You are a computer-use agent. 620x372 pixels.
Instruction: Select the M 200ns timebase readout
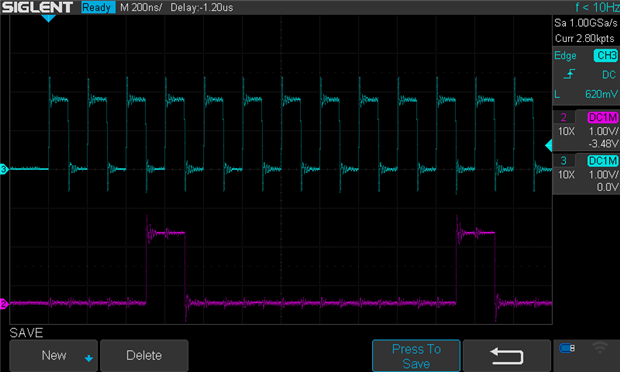coord(141,8)
